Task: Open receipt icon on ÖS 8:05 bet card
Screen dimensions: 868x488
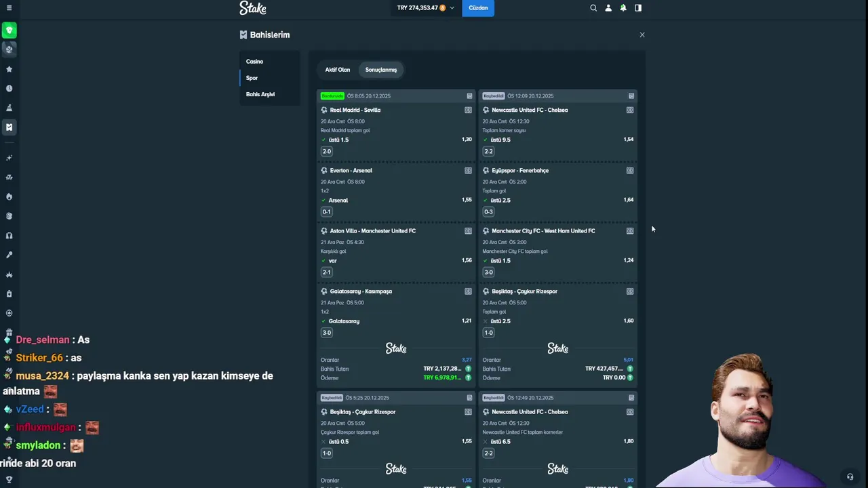Action: click(x=469, y=96)
